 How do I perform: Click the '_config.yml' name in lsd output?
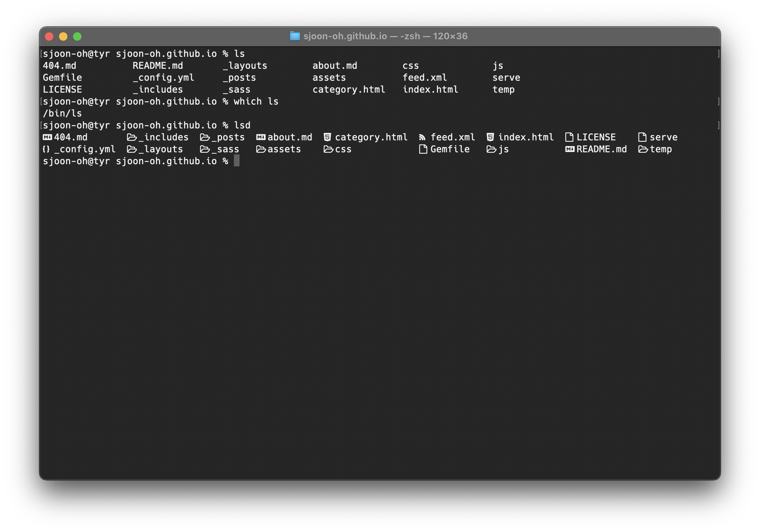(85, 149)
